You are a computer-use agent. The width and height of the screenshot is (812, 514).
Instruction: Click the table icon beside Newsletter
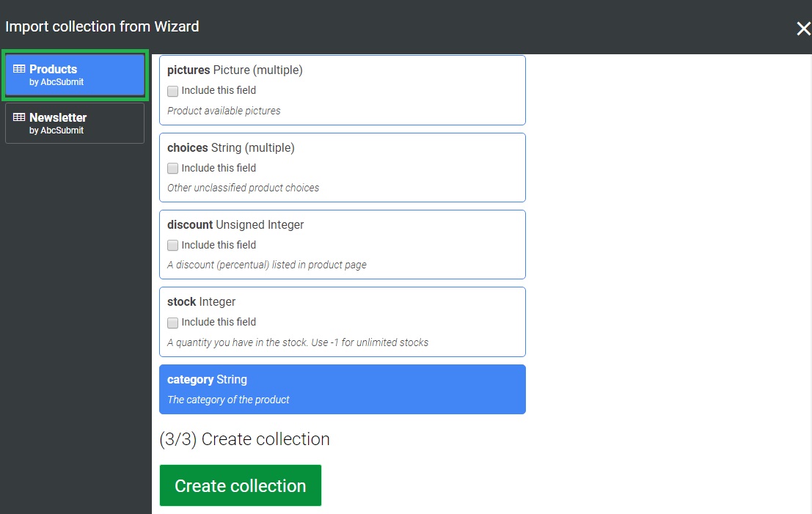pyautogui.click(x=19, y=118)
